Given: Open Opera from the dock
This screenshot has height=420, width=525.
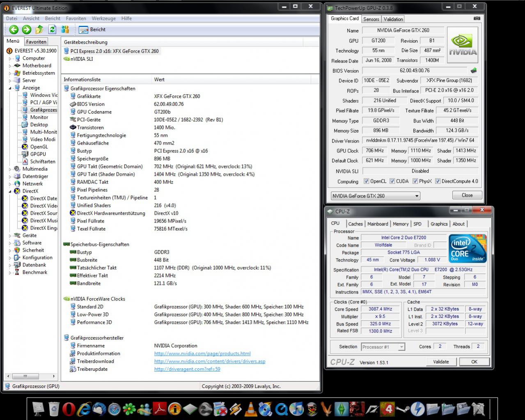Looking at the screenshot, I should click(69, 409).
